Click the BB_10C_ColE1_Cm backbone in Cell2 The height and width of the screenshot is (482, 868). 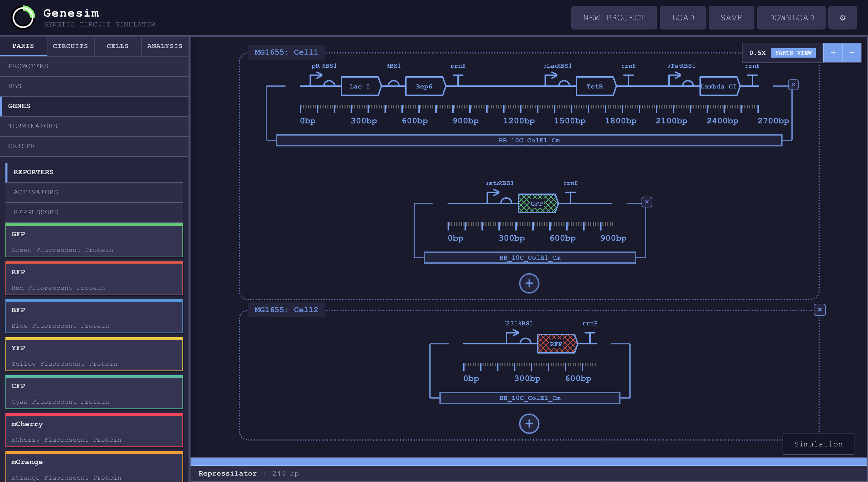pos(529,398)
